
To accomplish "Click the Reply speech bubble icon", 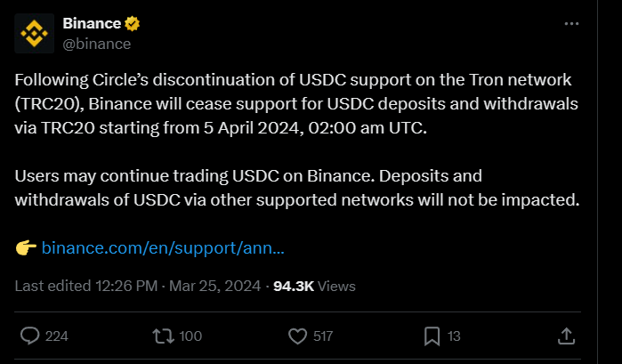I will pos(29,336).
